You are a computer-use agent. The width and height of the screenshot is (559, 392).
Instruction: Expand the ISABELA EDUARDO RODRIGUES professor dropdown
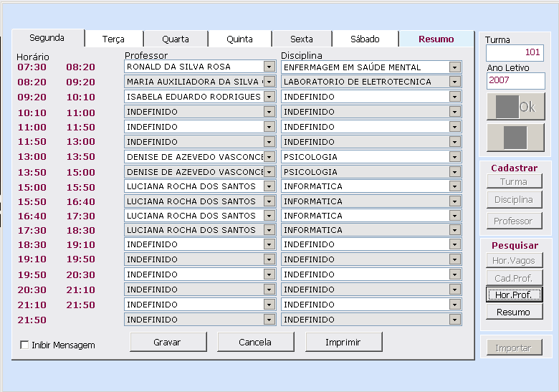point(269,97)
